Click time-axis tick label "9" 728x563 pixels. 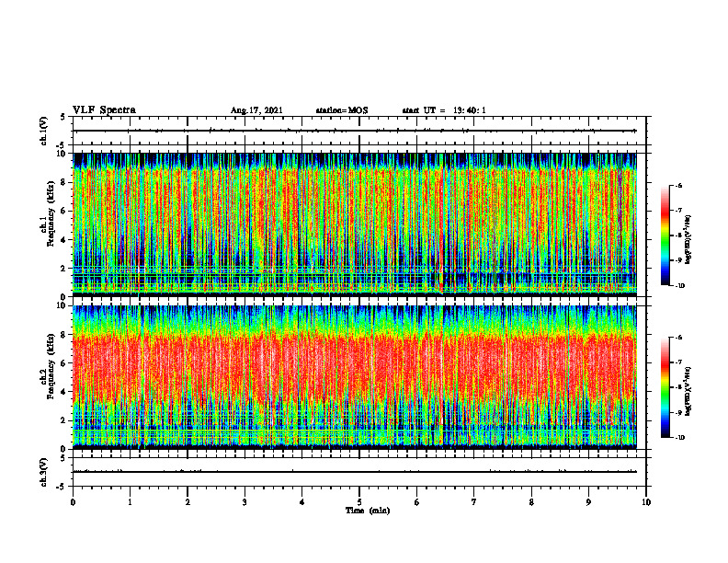(588, 502)
